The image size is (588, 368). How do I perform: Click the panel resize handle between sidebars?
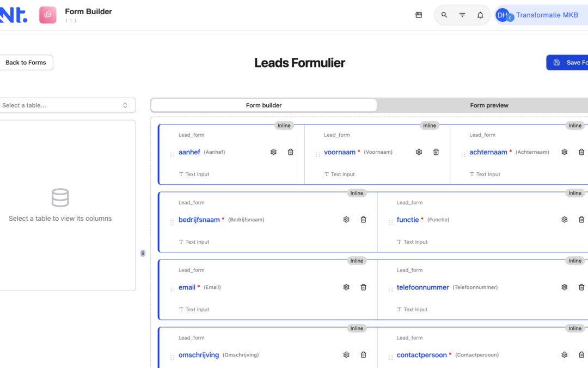point(143,254)
